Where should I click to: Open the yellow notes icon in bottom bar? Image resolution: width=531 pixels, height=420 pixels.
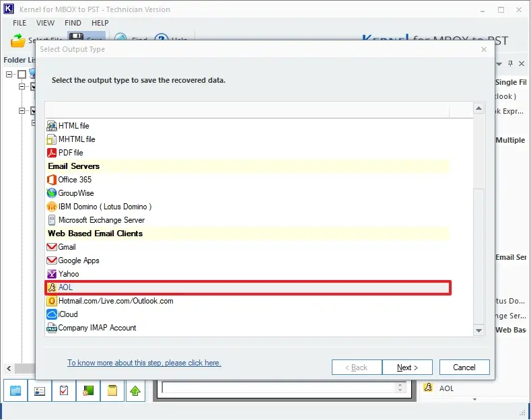[112, 390]
